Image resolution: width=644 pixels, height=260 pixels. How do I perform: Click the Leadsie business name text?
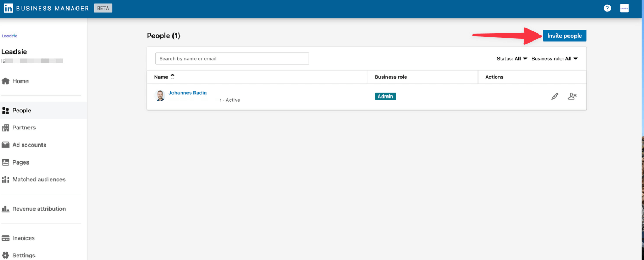click(15, 52)
